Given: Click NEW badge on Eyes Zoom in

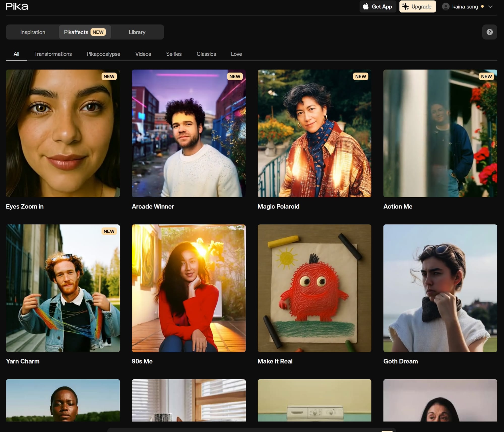Looking at the screenshot, I should pos(109,76).
